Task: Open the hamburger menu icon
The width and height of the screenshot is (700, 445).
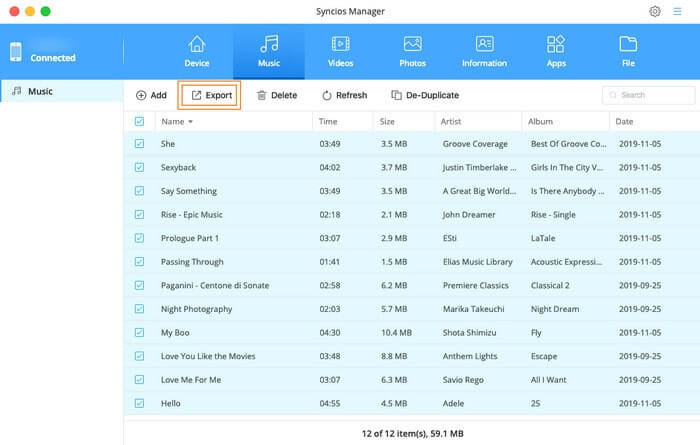Action: 677,11
